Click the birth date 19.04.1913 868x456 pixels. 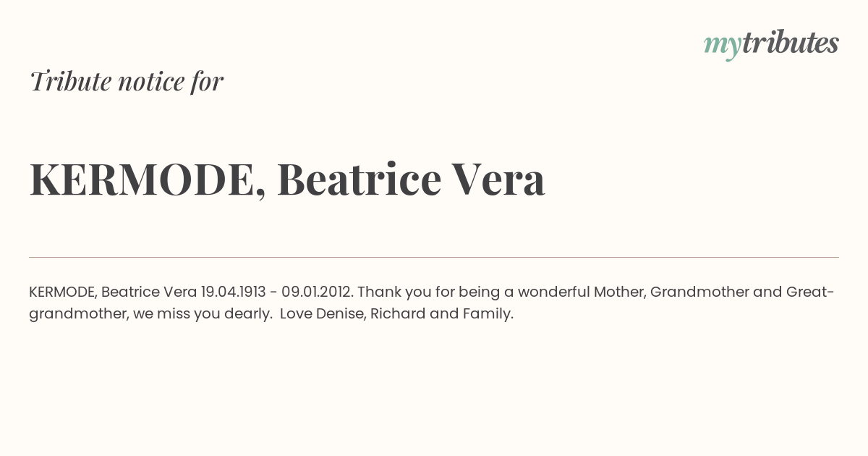click(235, 292)
